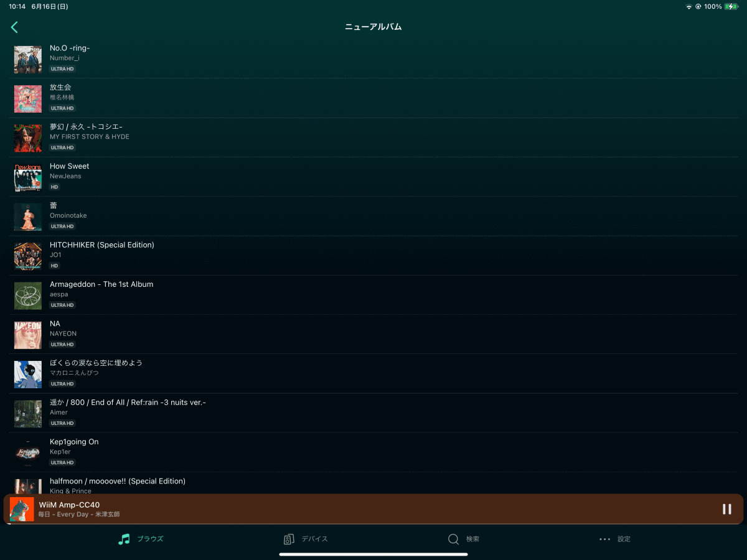Tap the artist name aespa
The height and width of the screenshot is (560, 747).
[59, 294]
